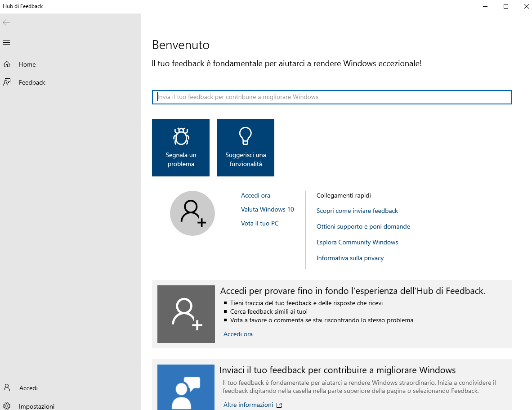Click Segnala un problema tile label

click(181, 159)
